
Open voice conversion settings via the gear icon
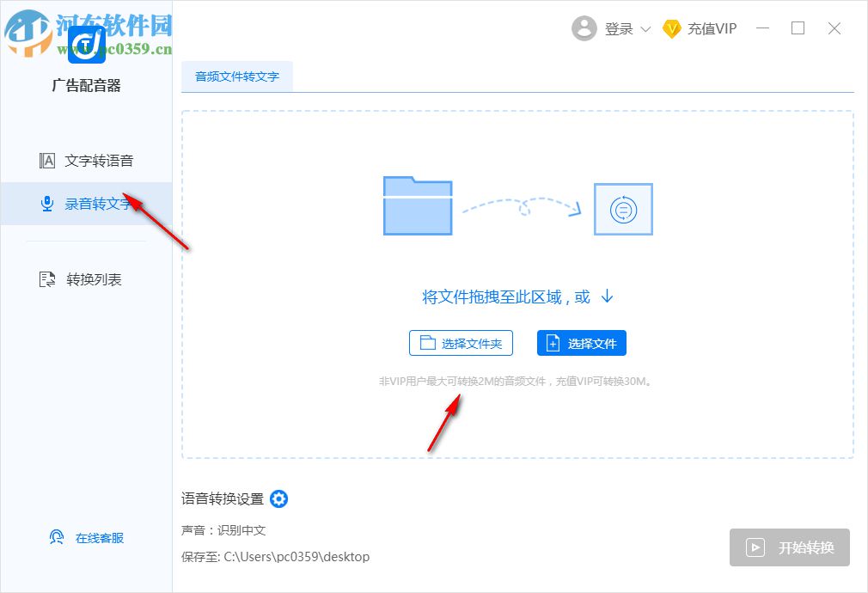tap(278, 498)
